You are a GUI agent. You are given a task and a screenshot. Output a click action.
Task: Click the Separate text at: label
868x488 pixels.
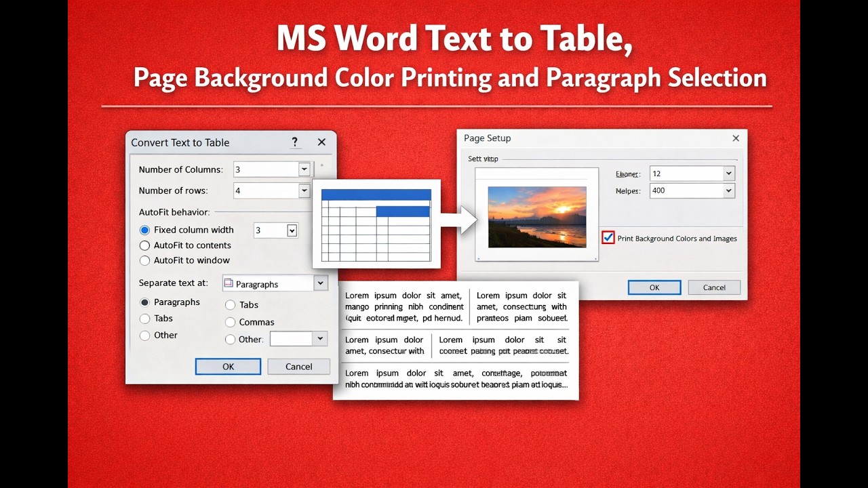click(174, 283)
